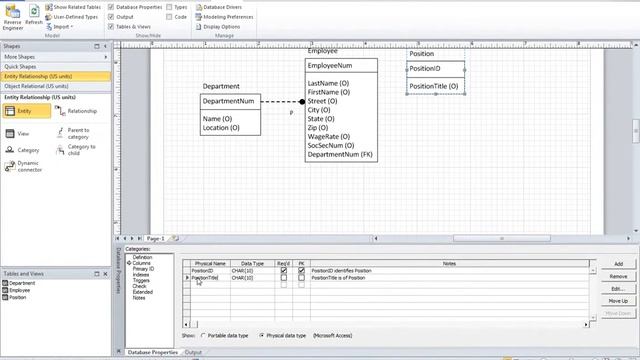The image size is (640, 360).
Task: Insert new page tab icon
Action: click(174, 238)
